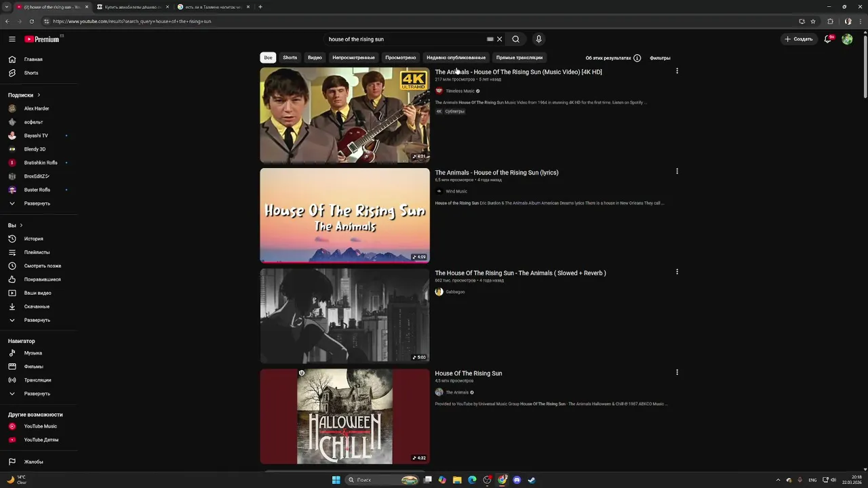The height and width of the screenshot is (488, 868).
Task: Open the on-screen keyboard in search box
Action: pyautogui.click(x=490, y=39)
